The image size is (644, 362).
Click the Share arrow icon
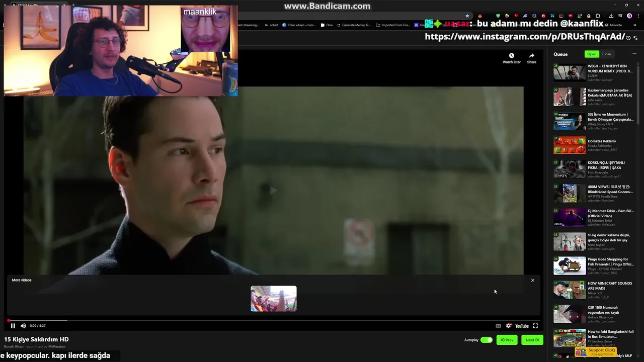pyautogui.click(x=532, y=56)
